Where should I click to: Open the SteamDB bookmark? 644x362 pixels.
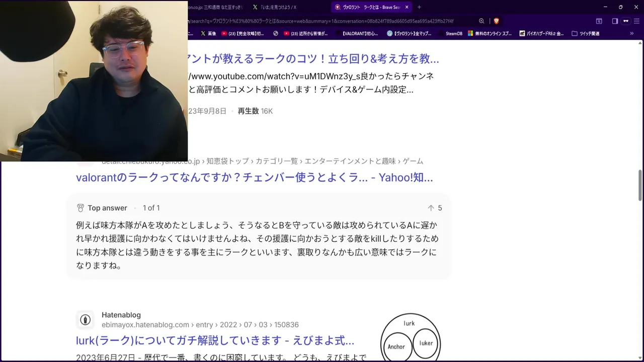click(x=450, y=34)
